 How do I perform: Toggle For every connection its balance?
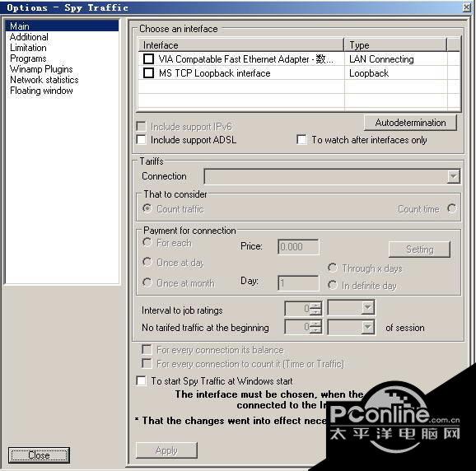tap(147, 350)
